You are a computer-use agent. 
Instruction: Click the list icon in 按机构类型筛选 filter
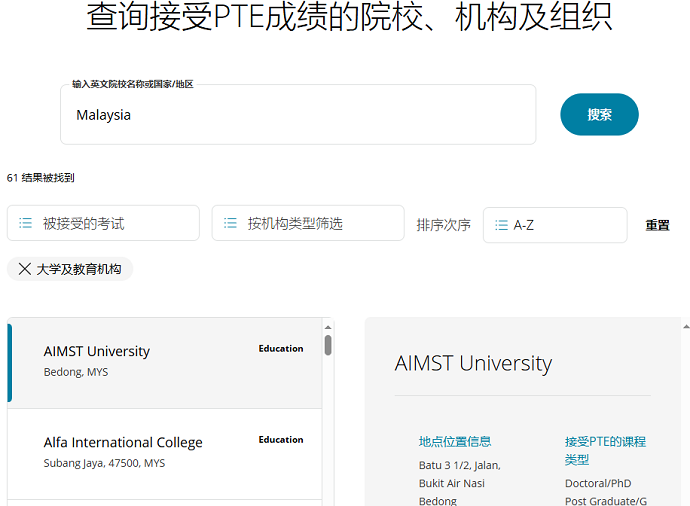(231, 223)
